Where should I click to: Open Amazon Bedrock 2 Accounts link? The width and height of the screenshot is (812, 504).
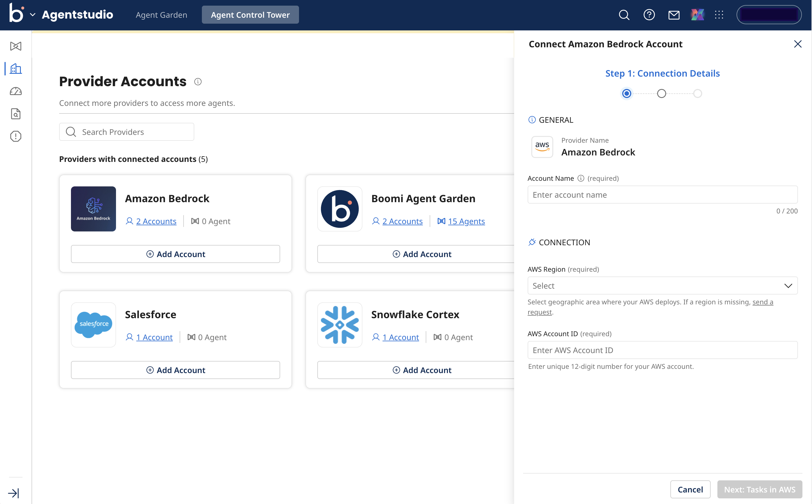(x=156, y=221)
